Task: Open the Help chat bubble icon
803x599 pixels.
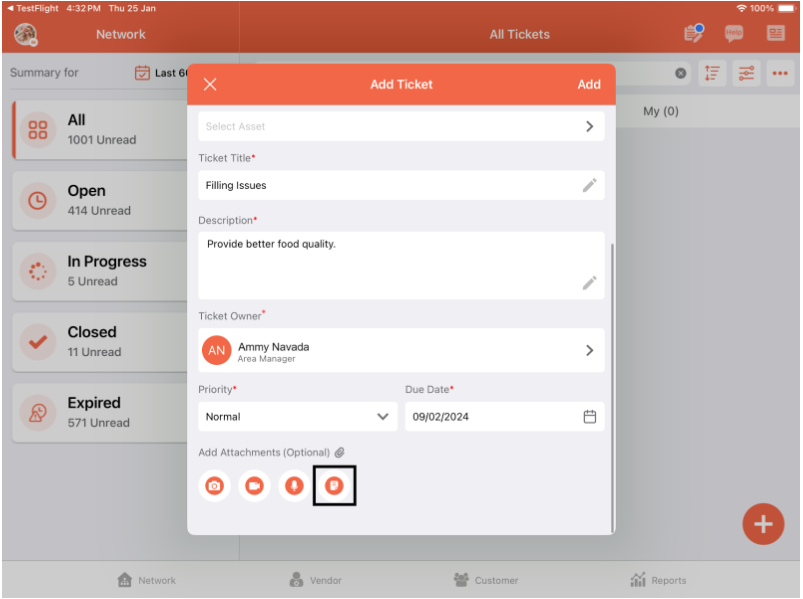Action: (x=734, y=34)
